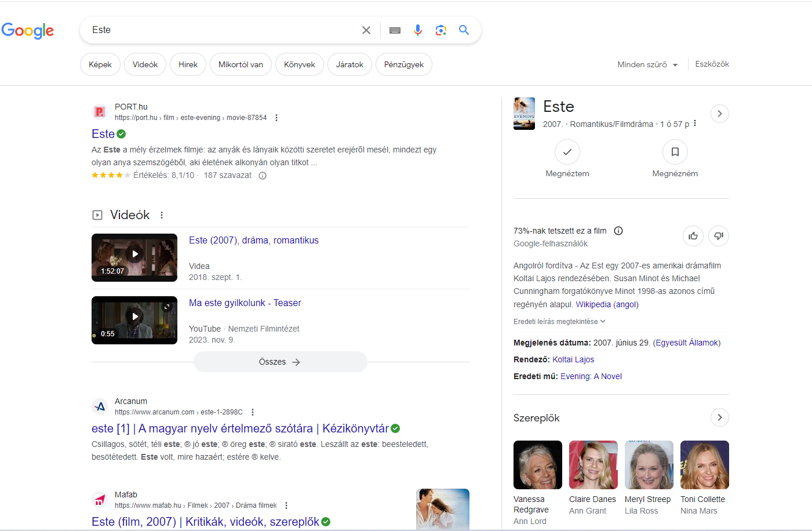
Task: Open Claire Danes cast photo
Action: 593,465
